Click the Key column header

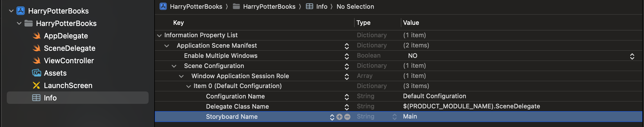pyautogui.click(x=178, y=23)
